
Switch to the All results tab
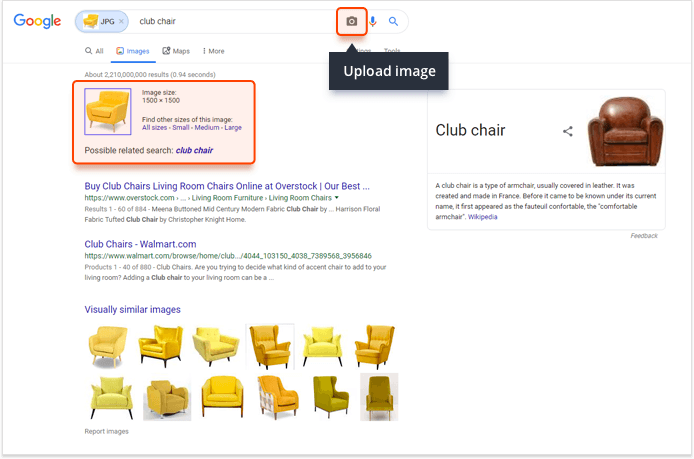94,51
